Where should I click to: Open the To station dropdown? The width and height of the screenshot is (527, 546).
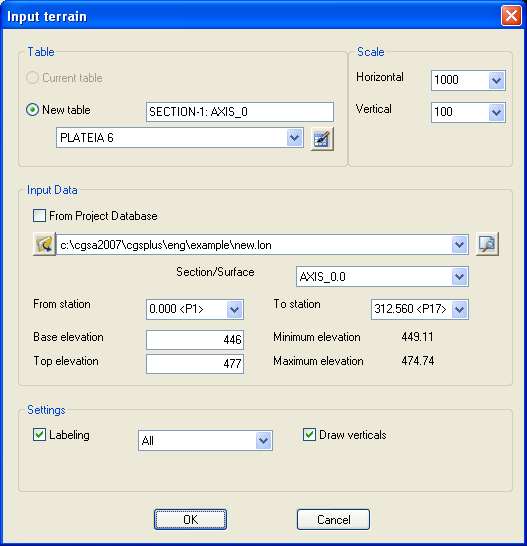(x=459, y=309)
